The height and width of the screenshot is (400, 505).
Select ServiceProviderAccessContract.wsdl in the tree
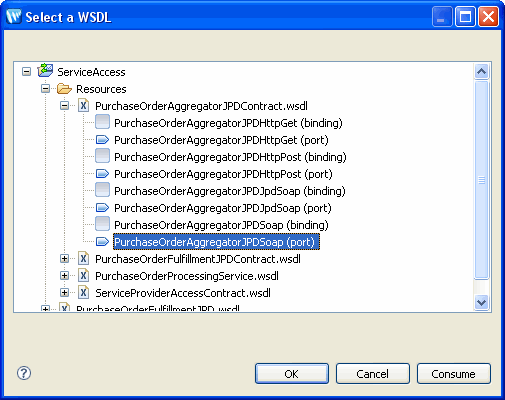183,293
